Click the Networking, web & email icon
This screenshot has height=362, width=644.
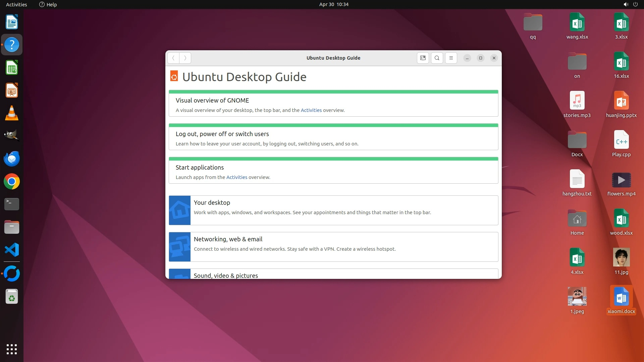pyautogui.click(x=179, y=247)
